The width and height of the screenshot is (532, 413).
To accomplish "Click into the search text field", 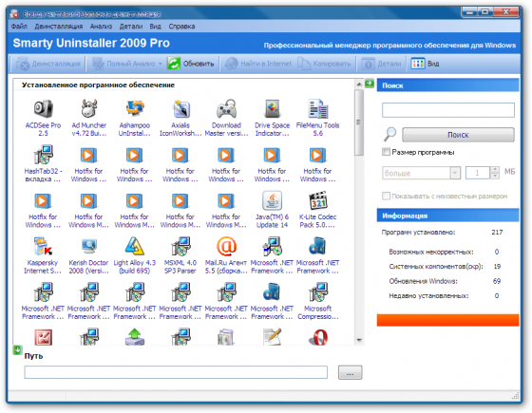I will click(x=448, y=110).
